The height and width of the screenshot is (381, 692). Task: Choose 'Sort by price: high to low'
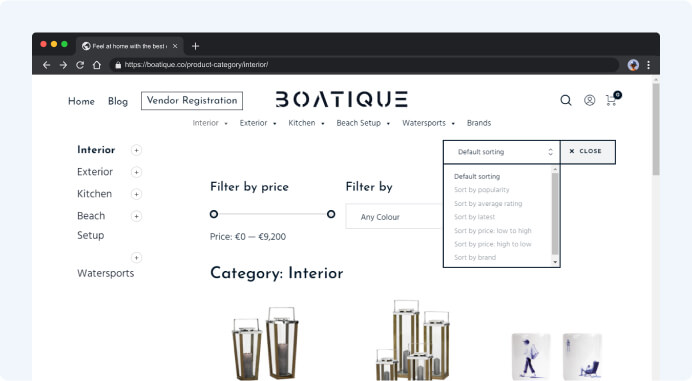coord(493,244)
